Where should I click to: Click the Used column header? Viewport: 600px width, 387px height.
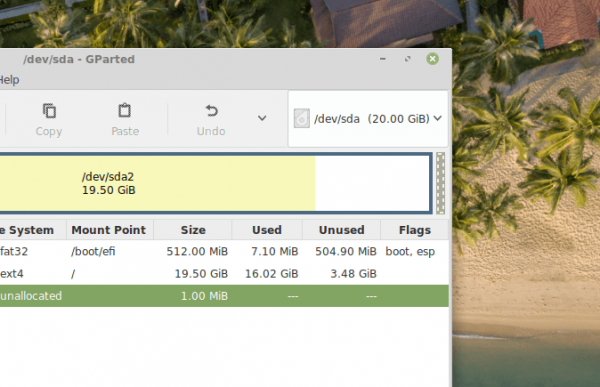[267, 230]
